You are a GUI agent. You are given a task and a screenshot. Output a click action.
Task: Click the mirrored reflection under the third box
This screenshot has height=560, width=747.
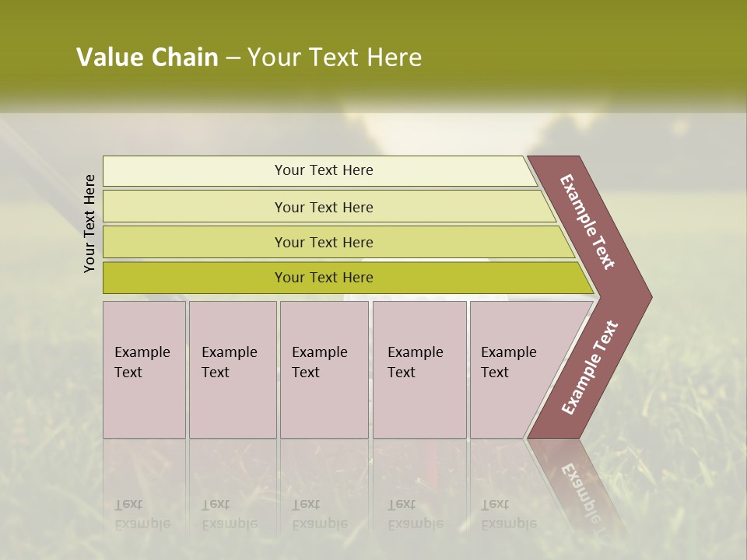[324, 506]
